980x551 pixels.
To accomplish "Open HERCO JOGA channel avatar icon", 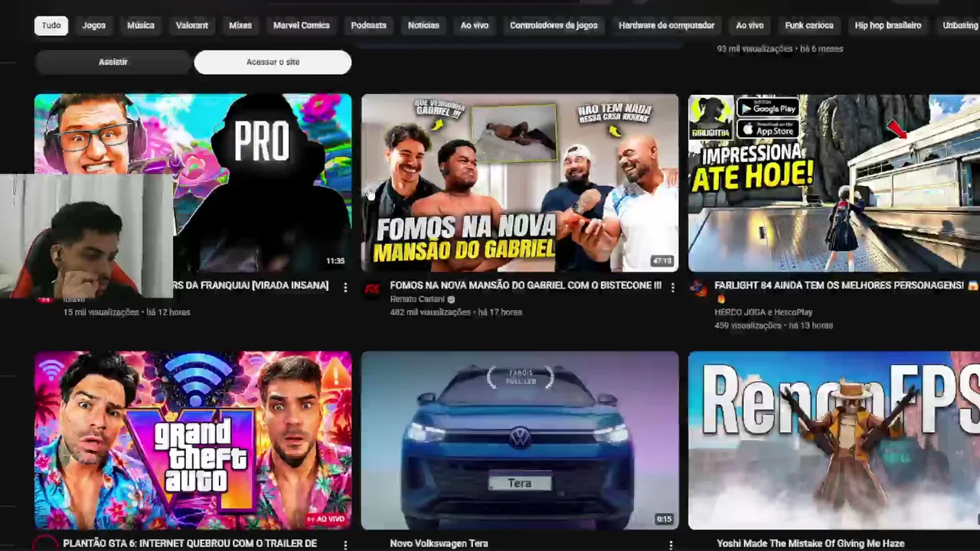I will click(698, 289).
